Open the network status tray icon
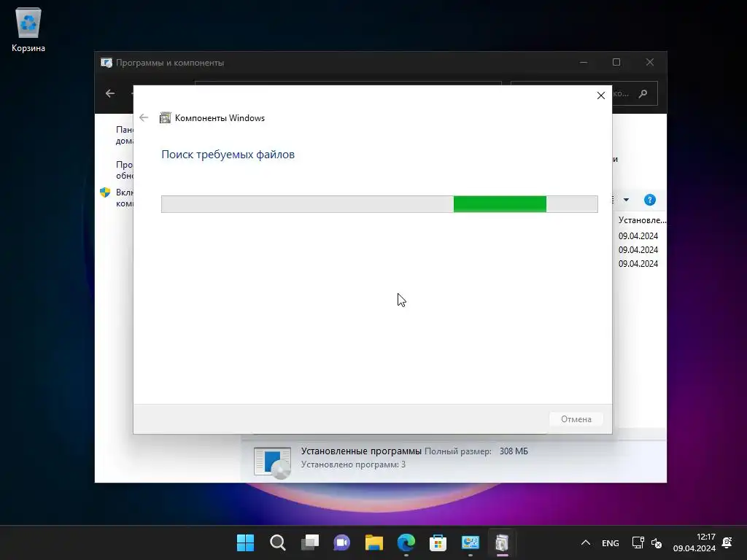Viewport: 747px width, 560px height. (x=638, y=542)
